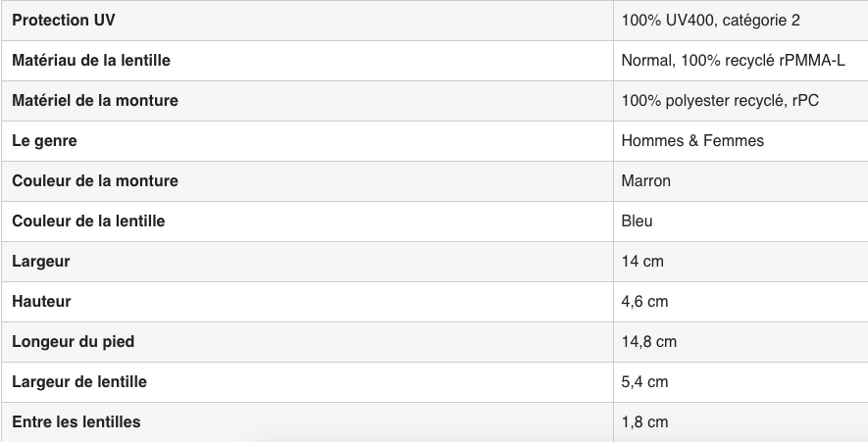868x442 pixels.
Task: Select the "Bleu" lens color value
Action: pos(638,221)
